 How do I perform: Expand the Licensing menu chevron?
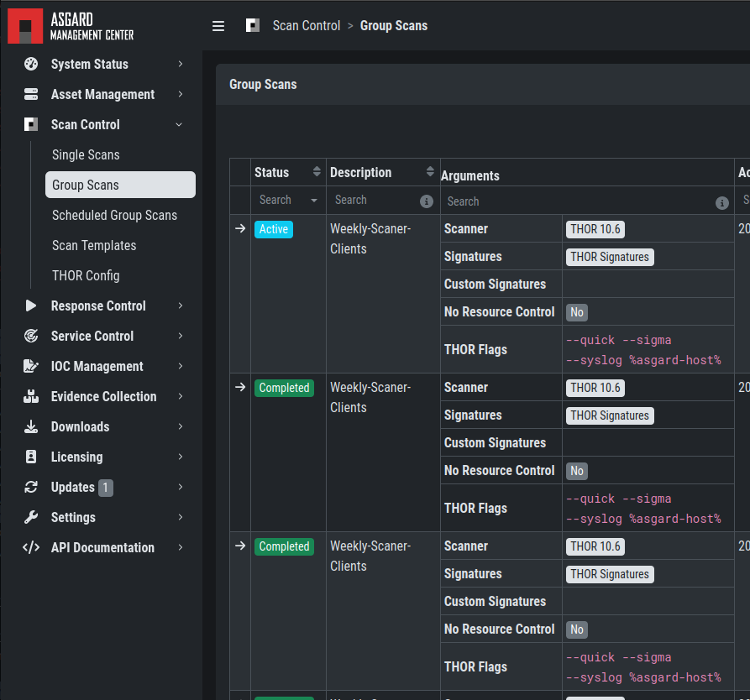point(181,457)
